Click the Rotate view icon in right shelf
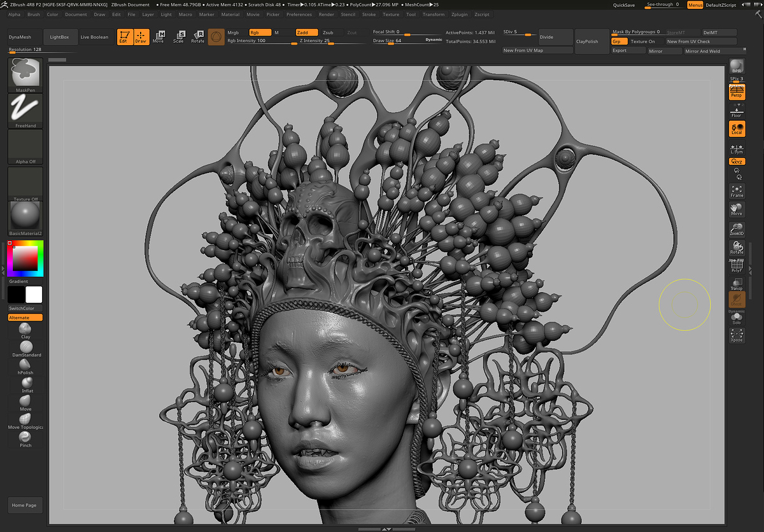 (x=737, y=248)
